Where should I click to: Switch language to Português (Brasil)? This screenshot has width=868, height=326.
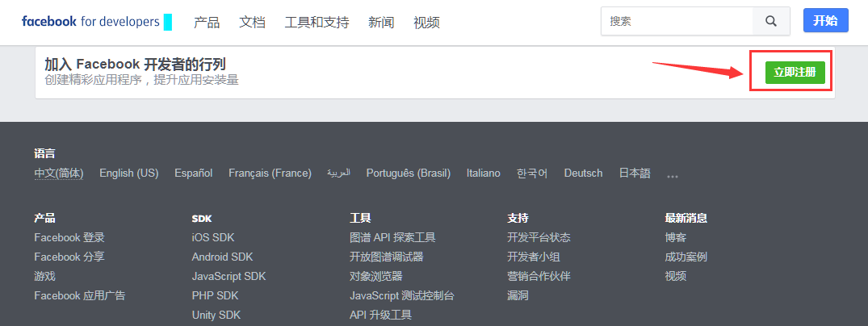[x=409, y=173]
